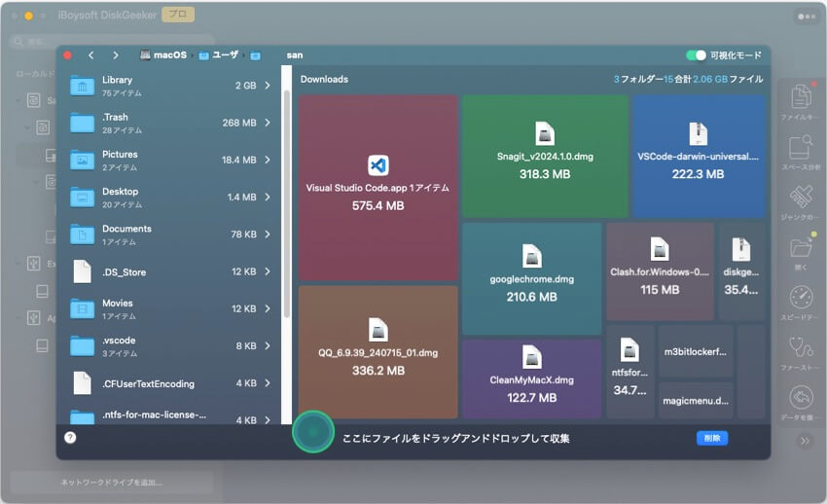Click the Snagit dmg file icon
This screenshot has height=504, width=827.
[545, 134]
